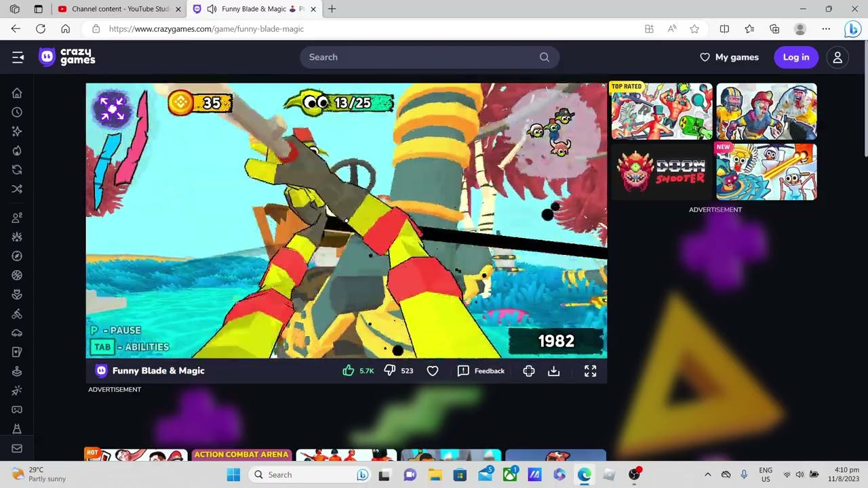
Task: Open Action games explosion icon in sidebar
Action: pos(17,237)
